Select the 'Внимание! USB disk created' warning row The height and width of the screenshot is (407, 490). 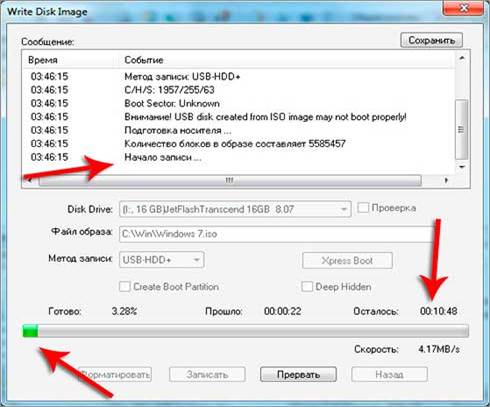click(x=238, y=117)
